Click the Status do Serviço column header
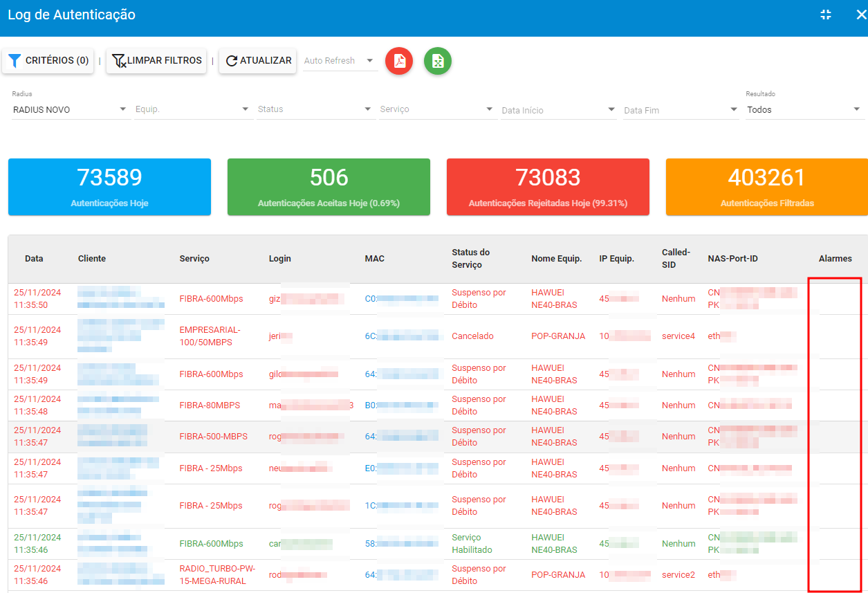This screenshot has height=593, width=868. tap(471, 259)
